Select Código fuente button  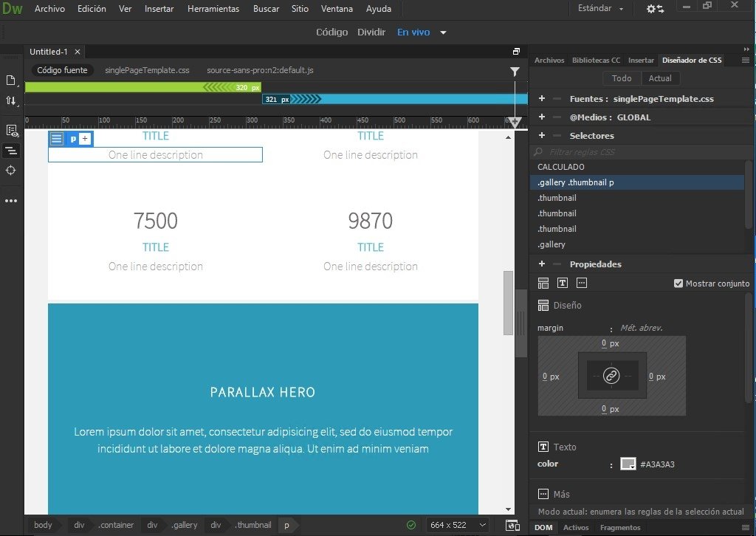tap(62, 70)
